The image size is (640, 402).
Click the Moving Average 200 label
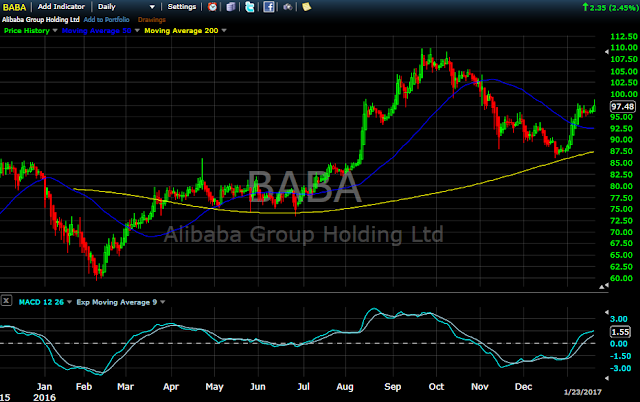point(181,31)
